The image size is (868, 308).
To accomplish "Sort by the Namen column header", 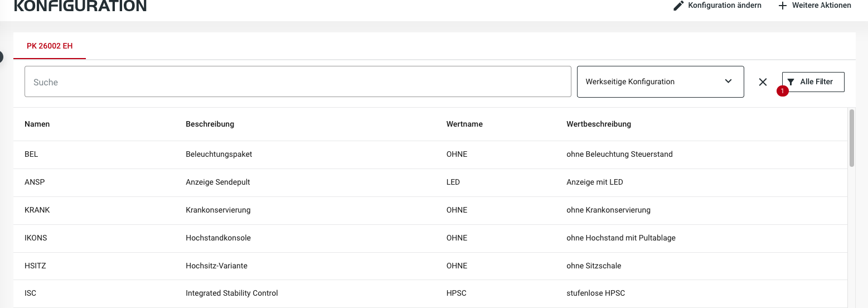I will (x=37, y=124).
